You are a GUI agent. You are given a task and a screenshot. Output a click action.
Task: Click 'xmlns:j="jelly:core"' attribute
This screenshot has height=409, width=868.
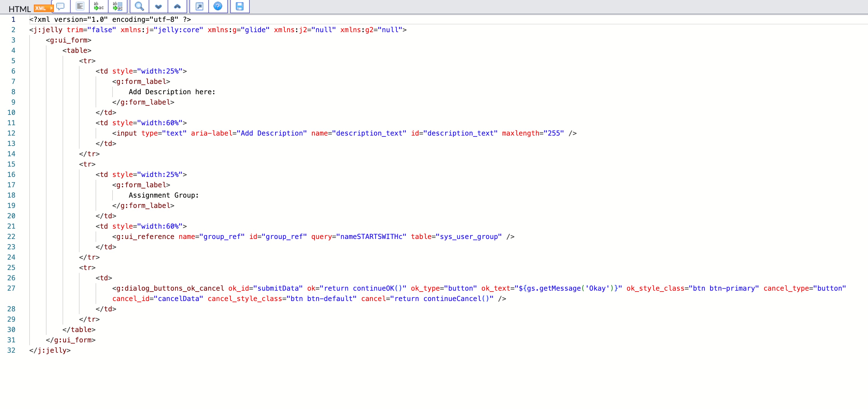(162, 30)
